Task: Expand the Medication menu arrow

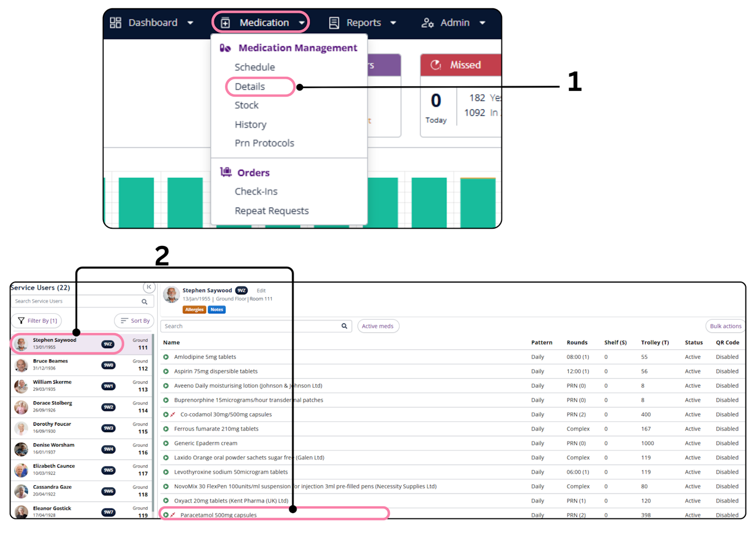Action: pyautogui.click(x=302, y=23)
